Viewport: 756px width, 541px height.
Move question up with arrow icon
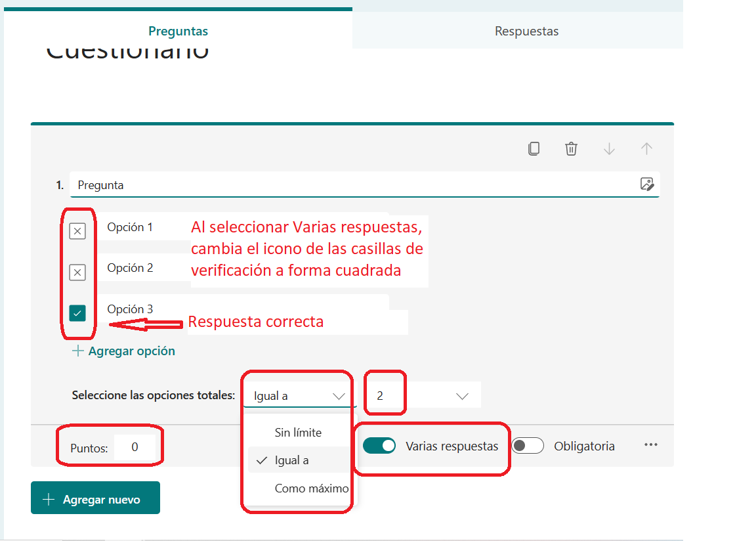tap(646, 149)
